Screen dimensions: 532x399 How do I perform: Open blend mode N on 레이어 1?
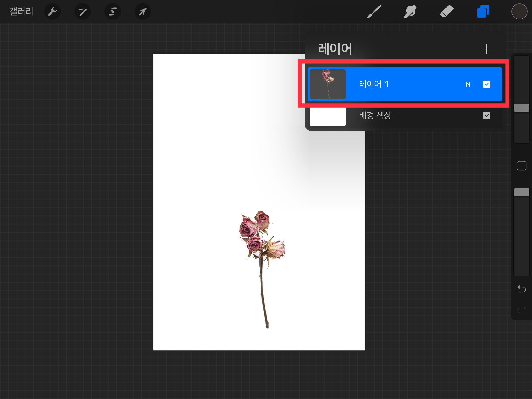(x=468, y=84)
